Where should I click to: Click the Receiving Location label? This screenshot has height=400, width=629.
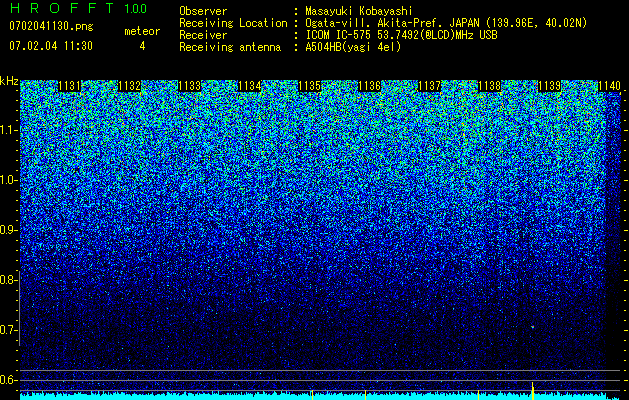(x=233, y=23)
